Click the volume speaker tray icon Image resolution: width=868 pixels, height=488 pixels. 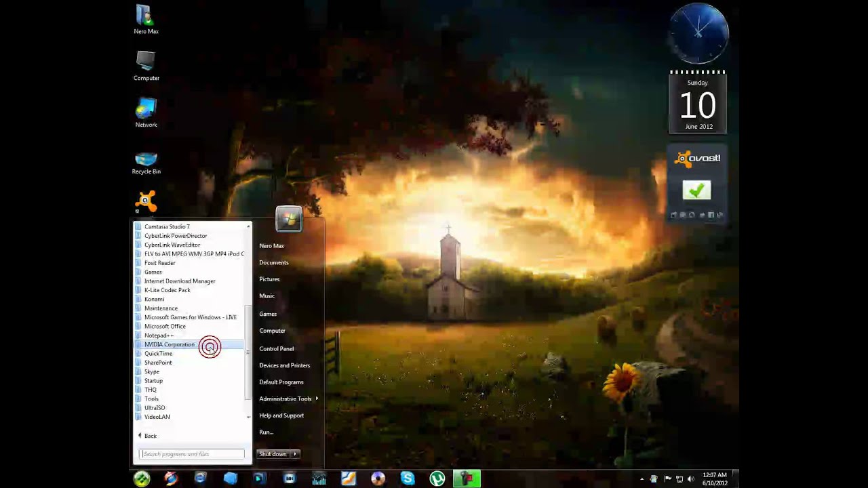point(691,479)
